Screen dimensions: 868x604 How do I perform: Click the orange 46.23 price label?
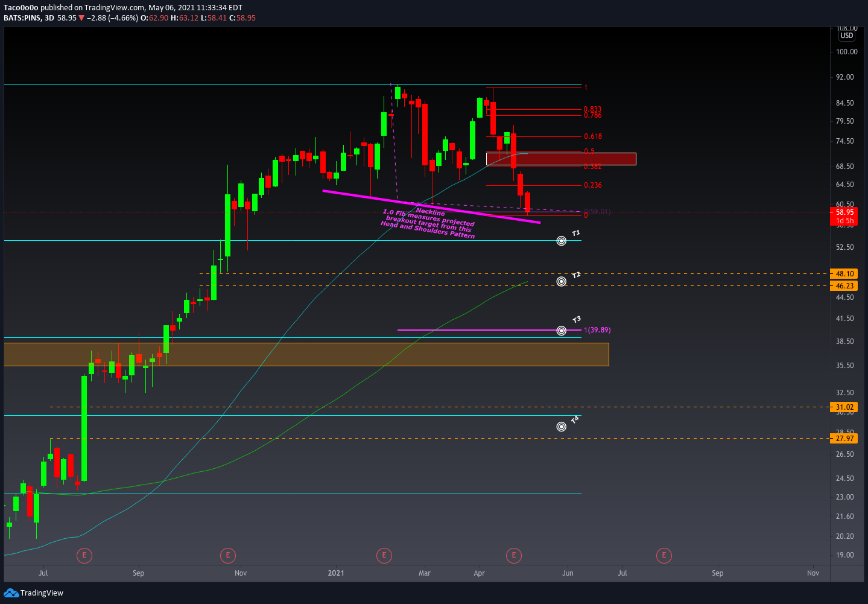(x=844, y=286)
